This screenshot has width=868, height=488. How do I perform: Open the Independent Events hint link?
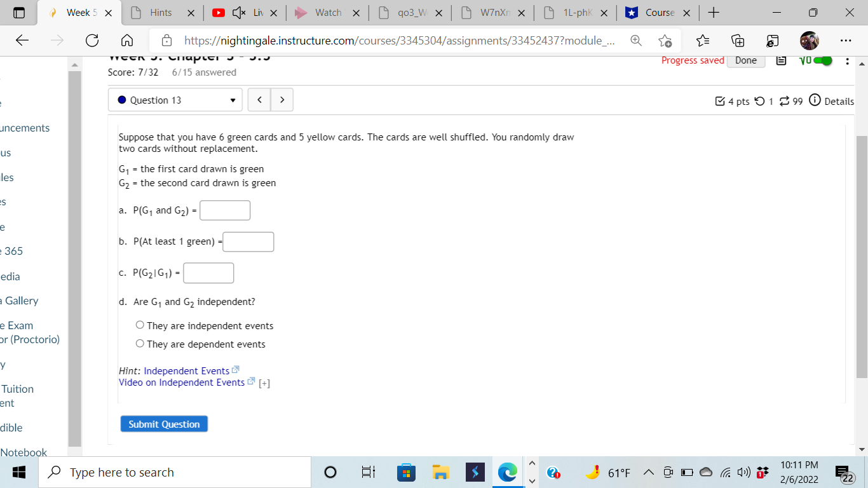coord(187,370)
